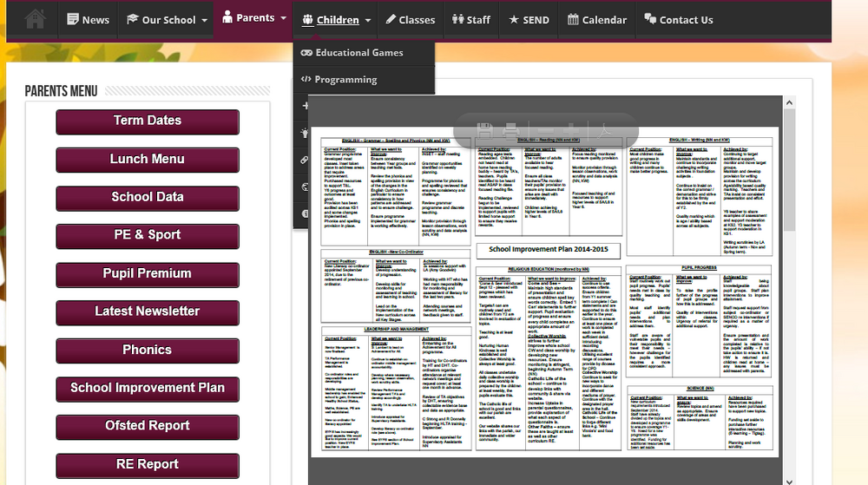Open the Calendar page
Screen dimensions: 868x485
[x=597, y=20]
